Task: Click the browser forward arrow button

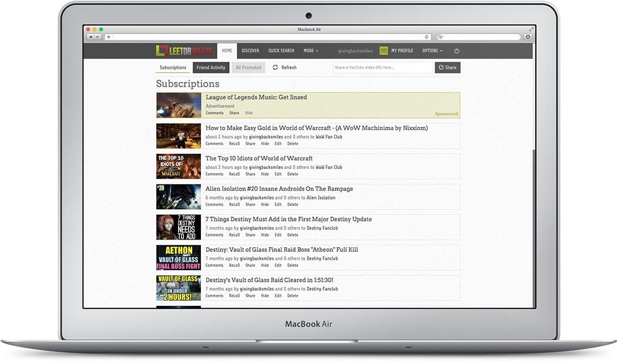Action: point(98,37)
